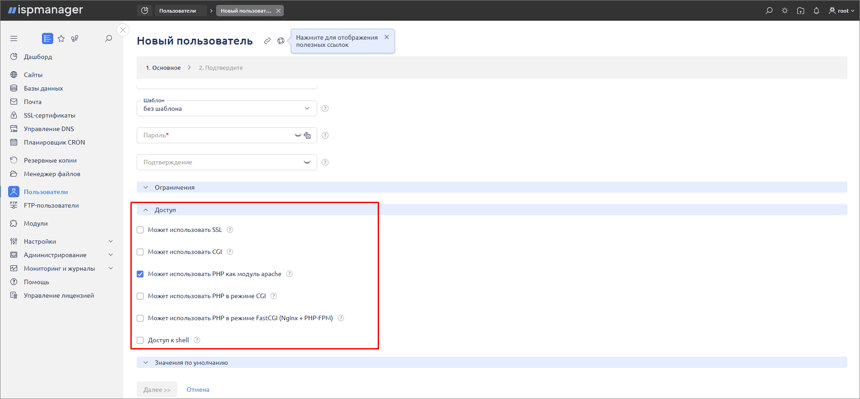Uncheck 'PHP как модуль apache' checkbox
The width and height of the screenshot is (860, 399).
(140, 274)
